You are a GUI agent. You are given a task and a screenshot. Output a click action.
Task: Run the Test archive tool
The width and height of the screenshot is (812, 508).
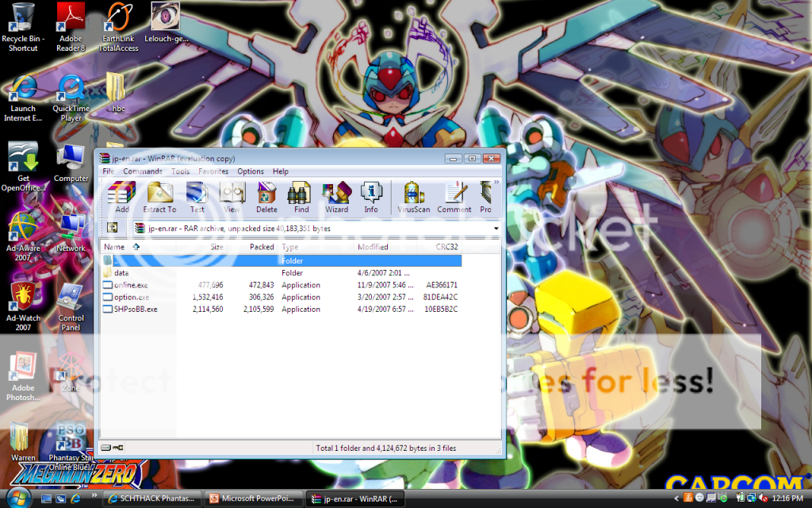tap(197, 197)
